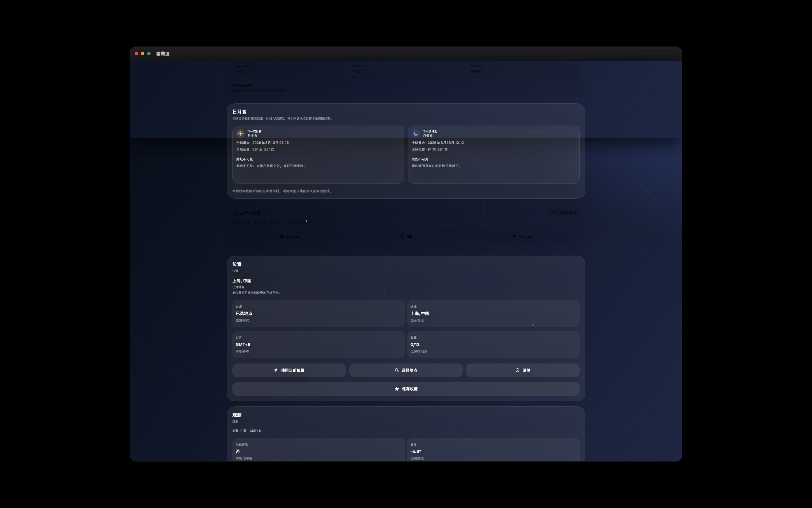Click the 上海, 中国 location title
This screenshot has height=508, width=812.
(x=242, y=281)
